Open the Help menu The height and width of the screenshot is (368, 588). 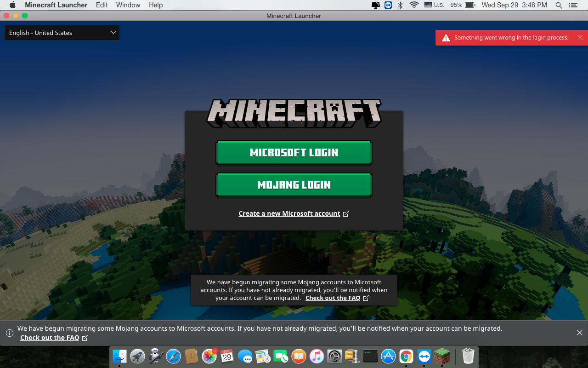coord(156,5)
